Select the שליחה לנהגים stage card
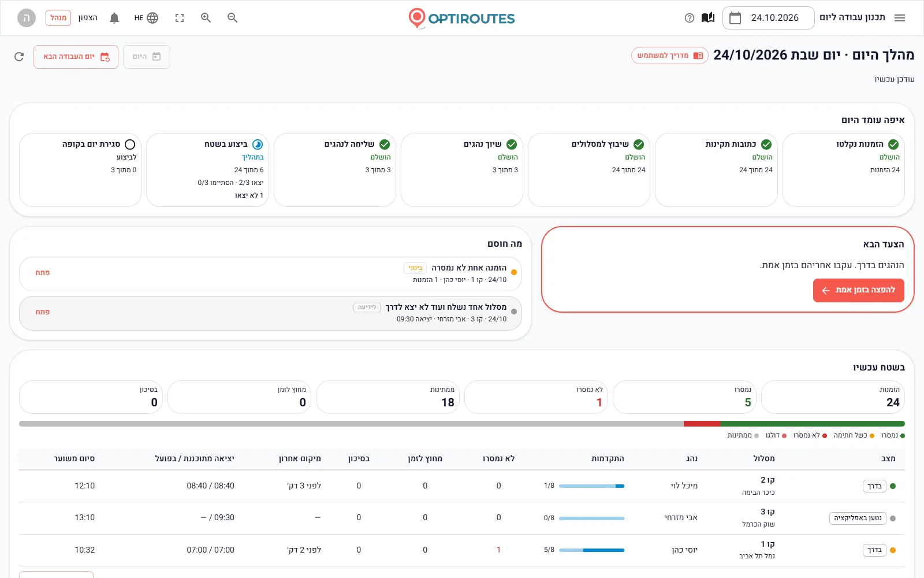 [x=335, y=170]
